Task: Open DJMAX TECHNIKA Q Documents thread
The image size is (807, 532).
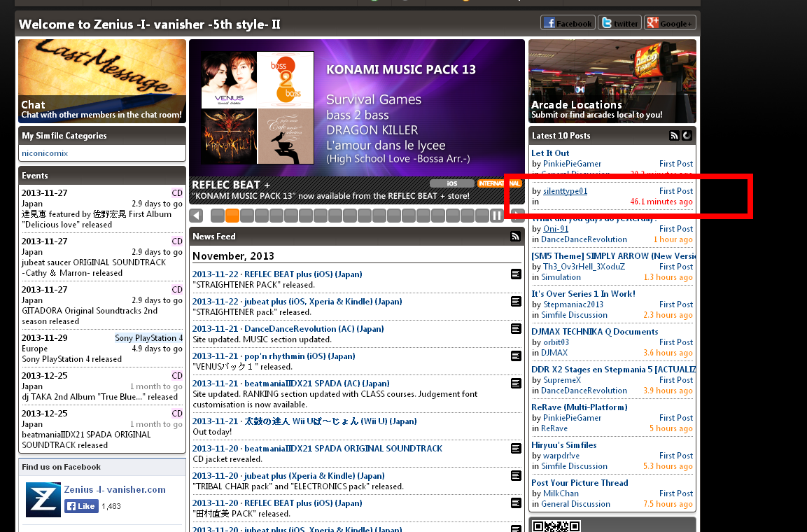Action: tap(594, 331)
